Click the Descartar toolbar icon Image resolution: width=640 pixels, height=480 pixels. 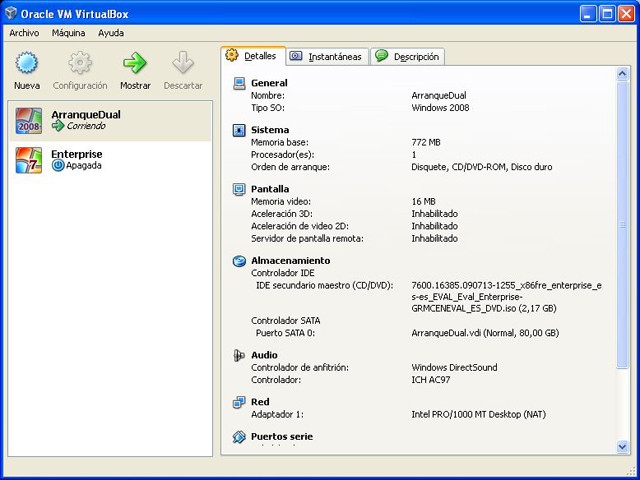coord(182,64)
